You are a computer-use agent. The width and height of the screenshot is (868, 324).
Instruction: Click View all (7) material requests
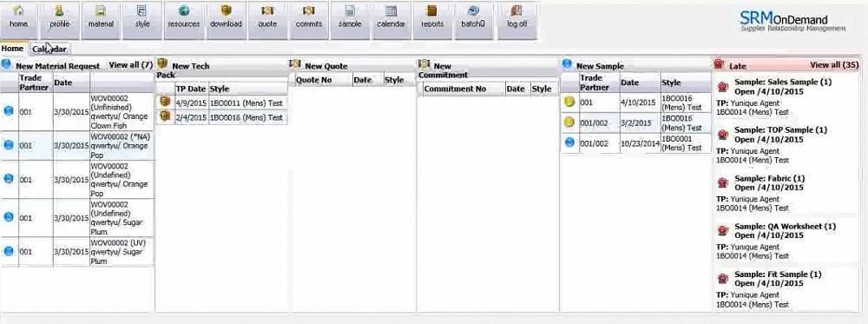131,65
